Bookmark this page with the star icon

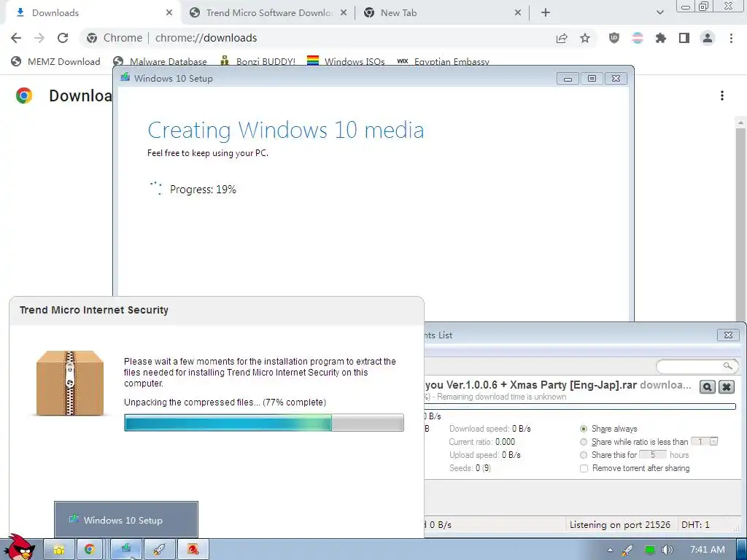585,38
